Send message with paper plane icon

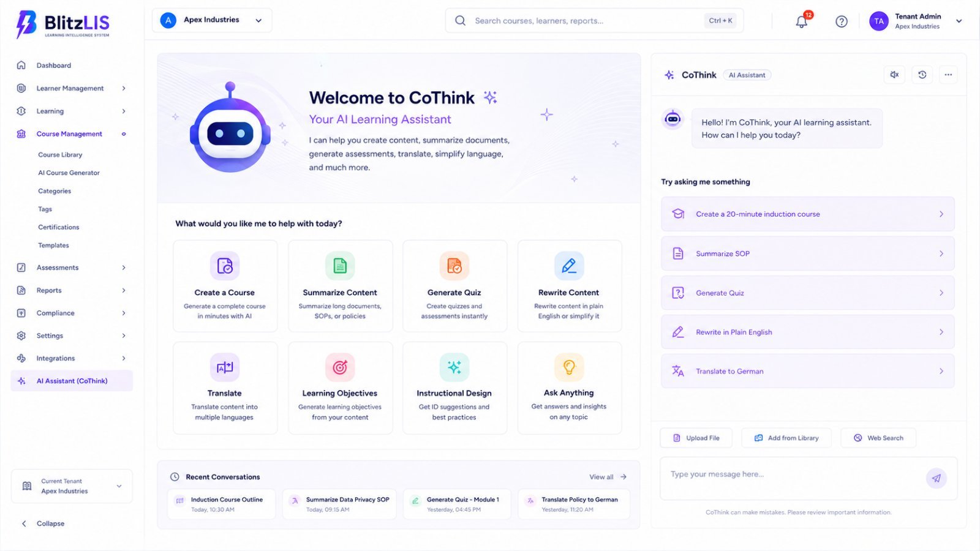click(x=936, y=478)
